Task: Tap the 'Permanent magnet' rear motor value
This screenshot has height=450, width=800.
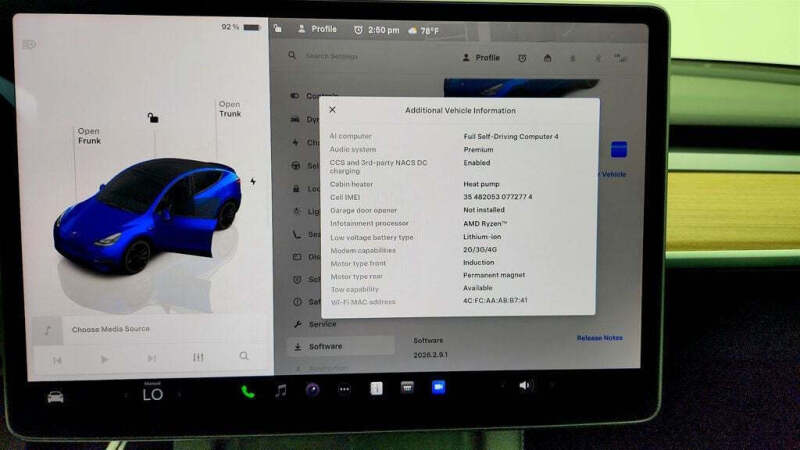Action: (x=494, y=275)
